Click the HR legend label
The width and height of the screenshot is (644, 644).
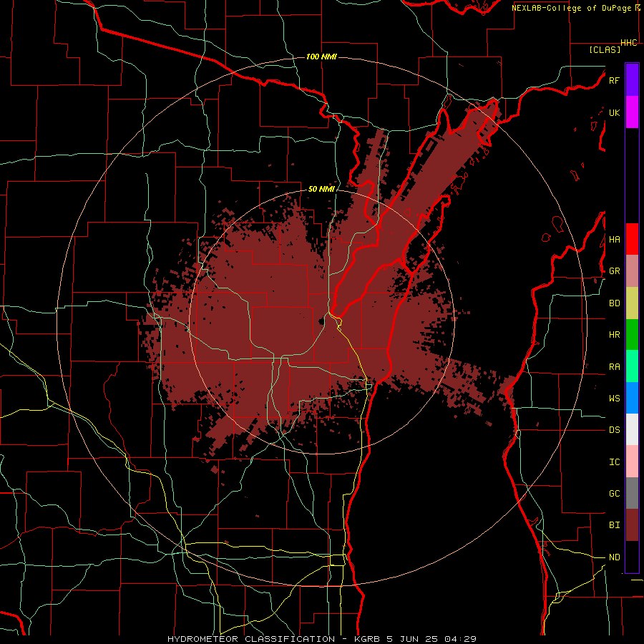coord(614,335)
